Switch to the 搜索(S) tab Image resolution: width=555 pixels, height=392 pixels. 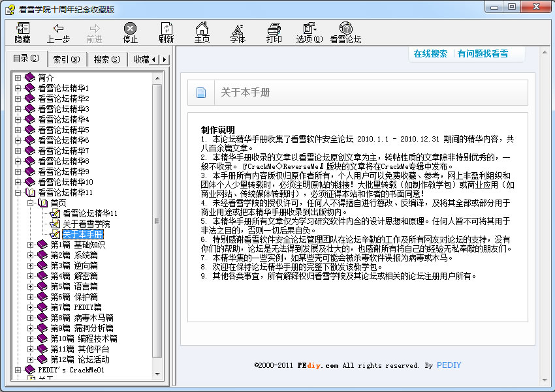(x=107, y=59)
